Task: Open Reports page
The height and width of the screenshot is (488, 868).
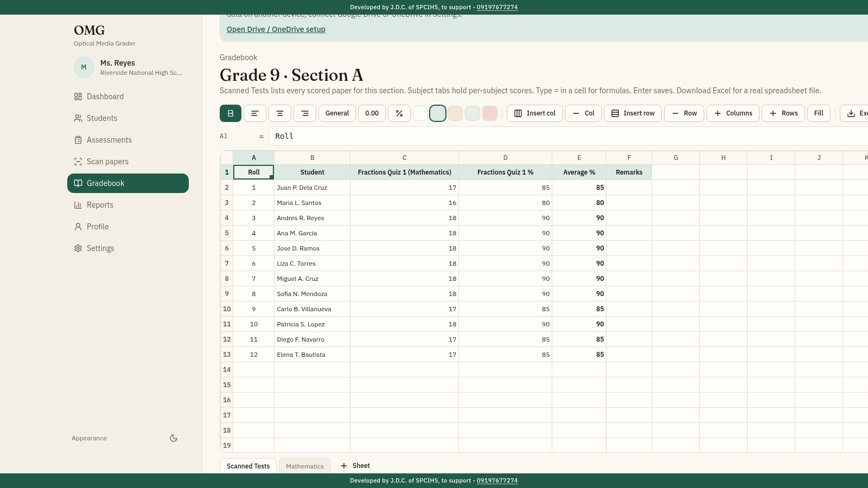Action: pos(128,205)
